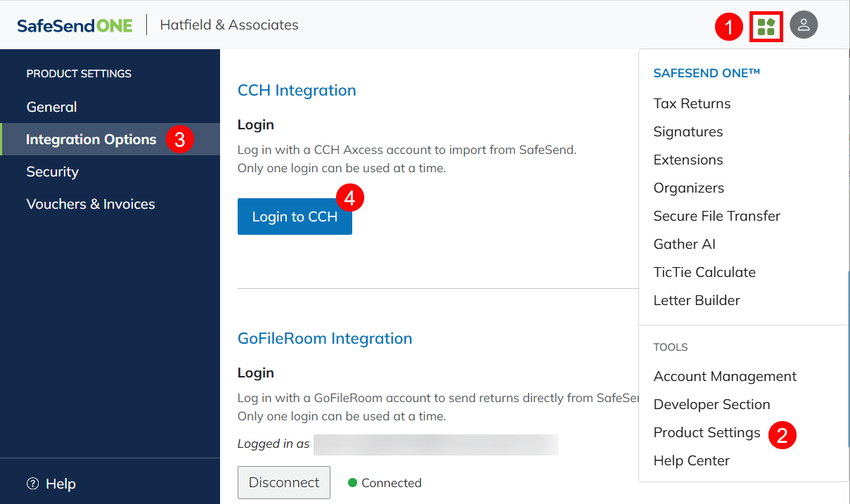
Task: Open Account Management under Tools
Action: [725, 376]
